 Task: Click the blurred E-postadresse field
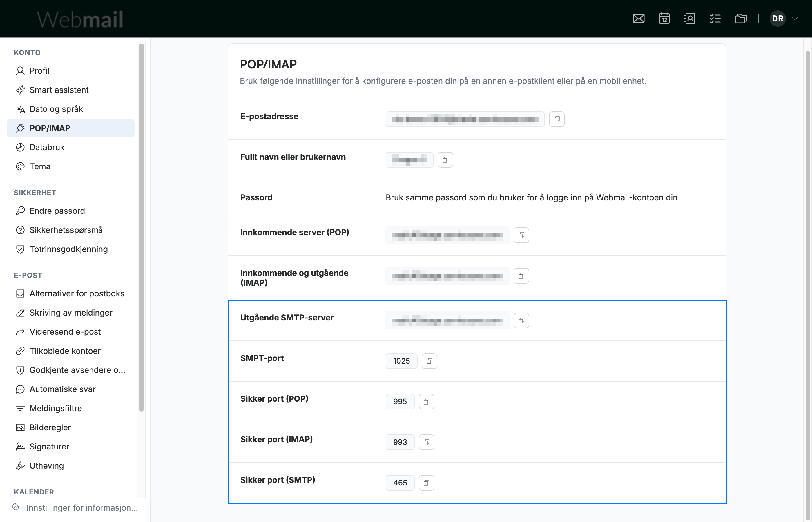point(465,119)
